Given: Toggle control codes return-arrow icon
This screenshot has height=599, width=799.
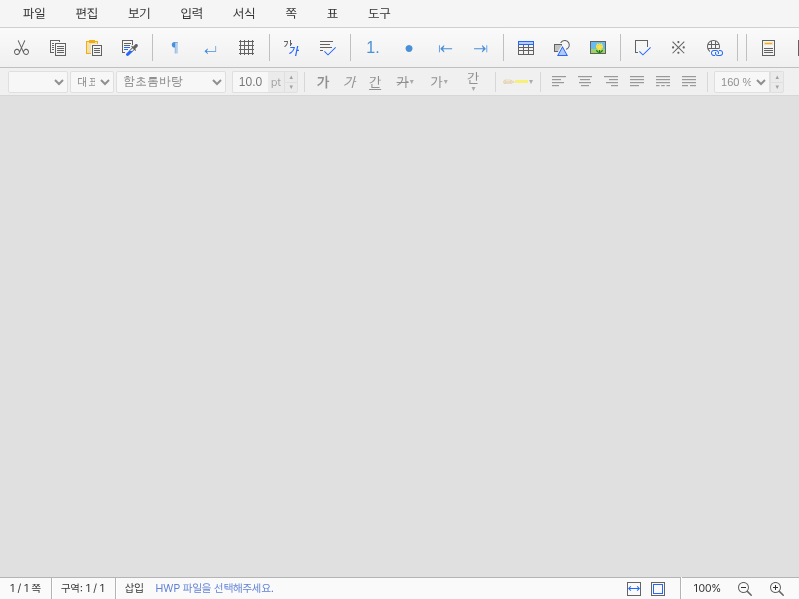Looking at the screenshot, I should click(210, 49).
